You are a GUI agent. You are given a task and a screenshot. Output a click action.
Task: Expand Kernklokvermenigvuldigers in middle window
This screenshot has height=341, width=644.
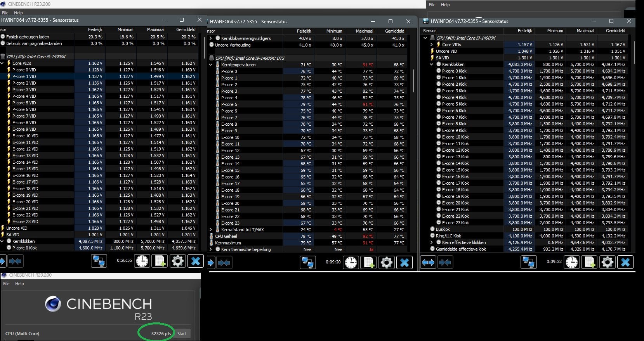[211, 38]
